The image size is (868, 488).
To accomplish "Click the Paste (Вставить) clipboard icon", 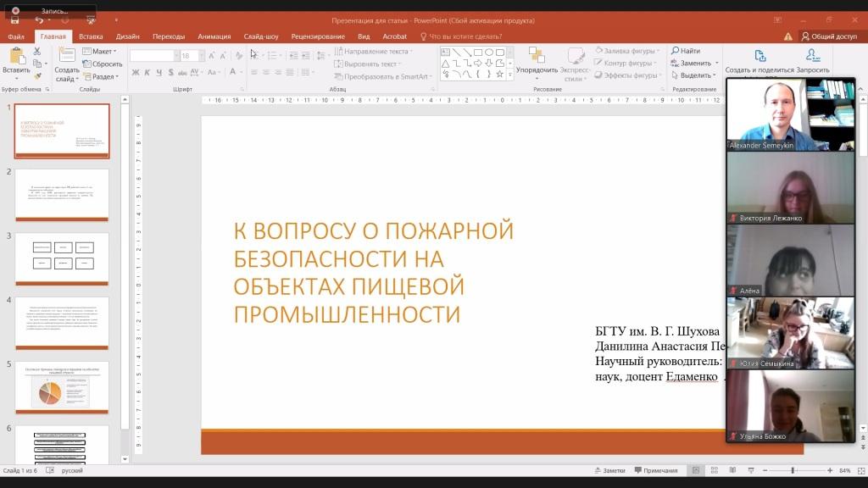I will point(17,57).
